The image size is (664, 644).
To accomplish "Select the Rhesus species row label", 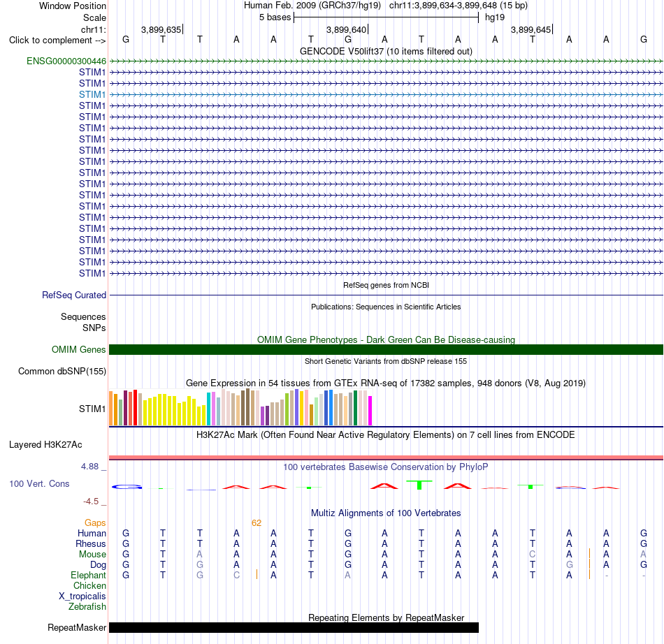I will pyautogui.click(x=91, y=543).
